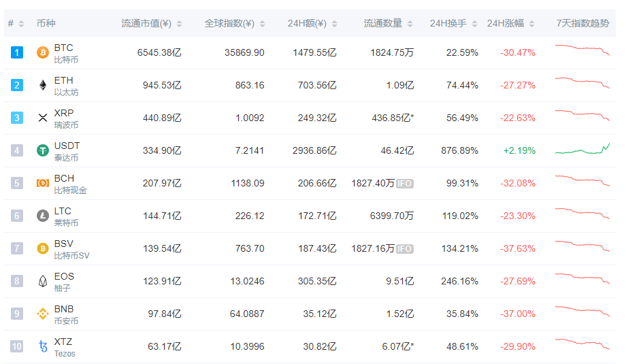
Task: Click the rank 2 badge
Action: (17, 85)
